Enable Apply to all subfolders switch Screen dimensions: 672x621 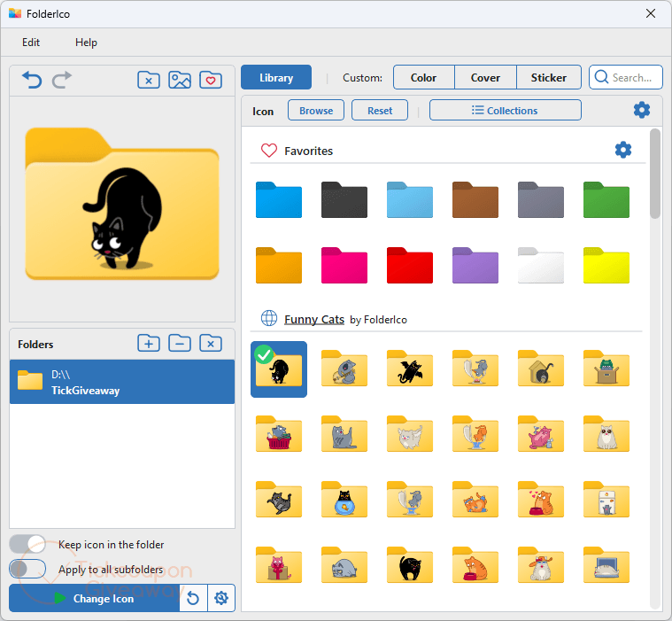pos(27,569)
